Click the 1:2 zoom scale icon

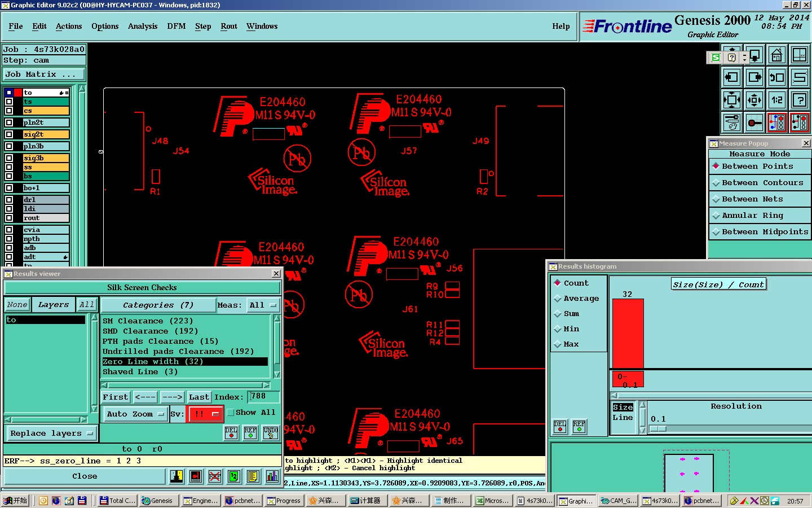coord(777,100)
